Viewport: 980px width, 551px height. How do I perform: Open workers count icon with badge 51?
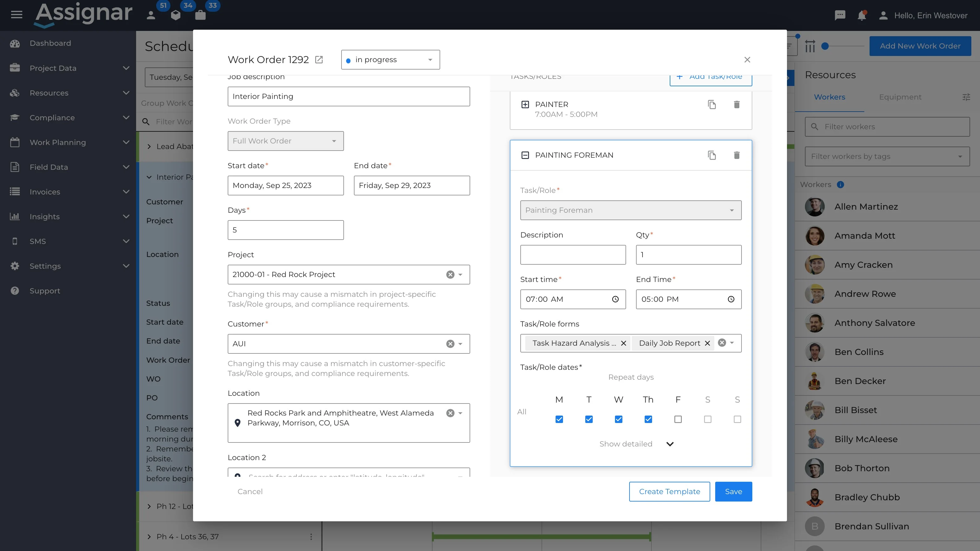(x=151, y=15)
